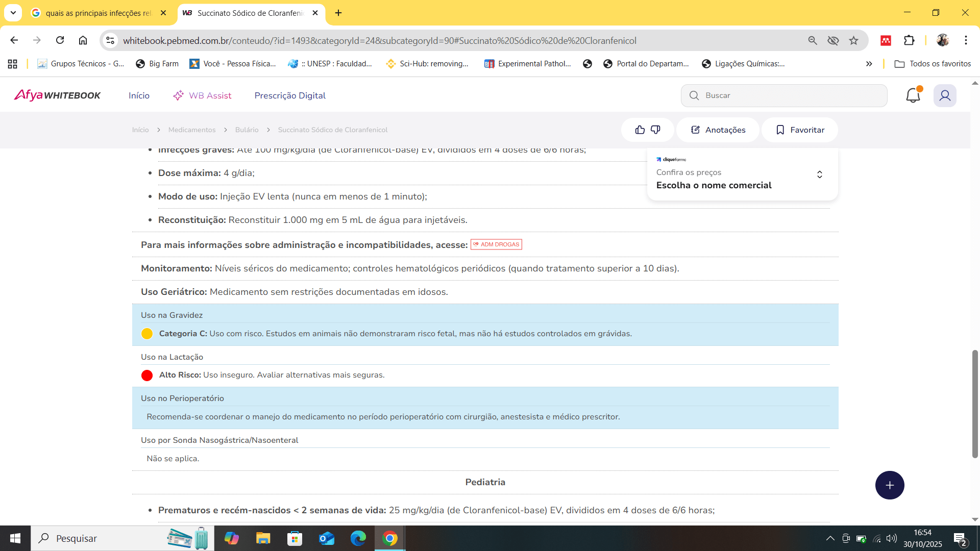The image size is (980, 551).
Task: Expand hidden bookmarks chevron
Action: click(869, 64)
